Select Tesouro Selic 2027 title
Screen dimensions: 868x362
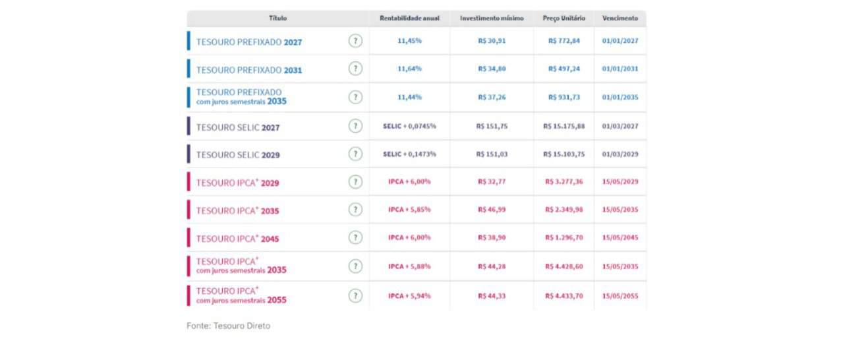[x=238, y=127]
